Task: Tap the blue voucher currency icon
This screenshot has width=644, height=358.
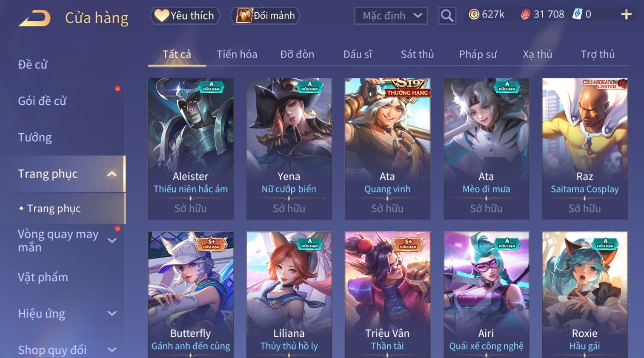Action: click(x=577, y=14)
